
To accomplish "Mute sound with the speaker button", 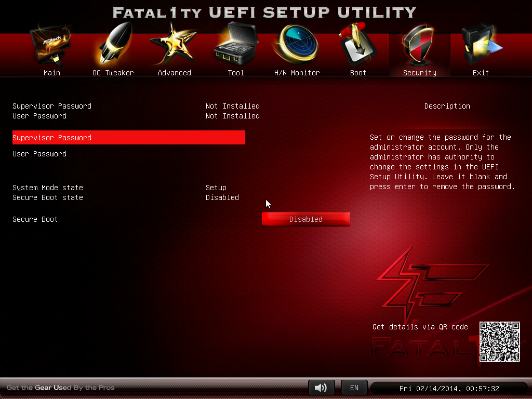I will click(321, 388).
